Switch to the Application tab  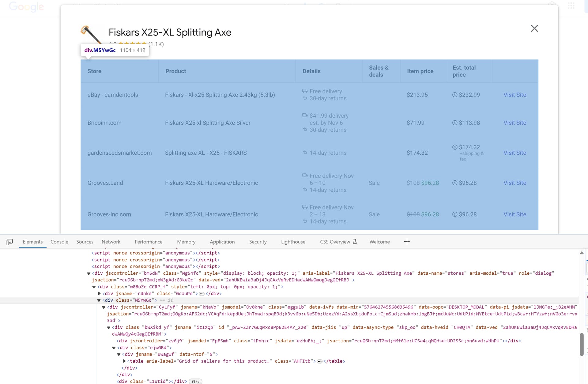click(x=222, y=242)
